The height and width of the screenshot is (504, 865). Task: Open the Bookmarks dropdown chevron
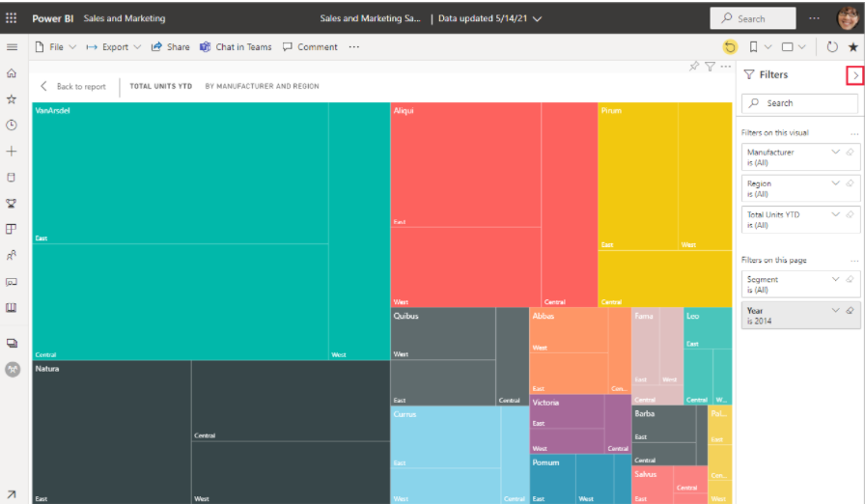click(767, 47)
